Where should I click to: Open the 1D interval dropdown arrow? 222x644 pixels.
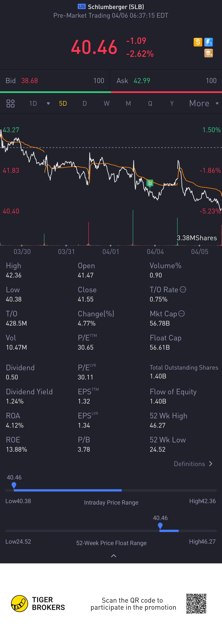(x=48, y=103)
